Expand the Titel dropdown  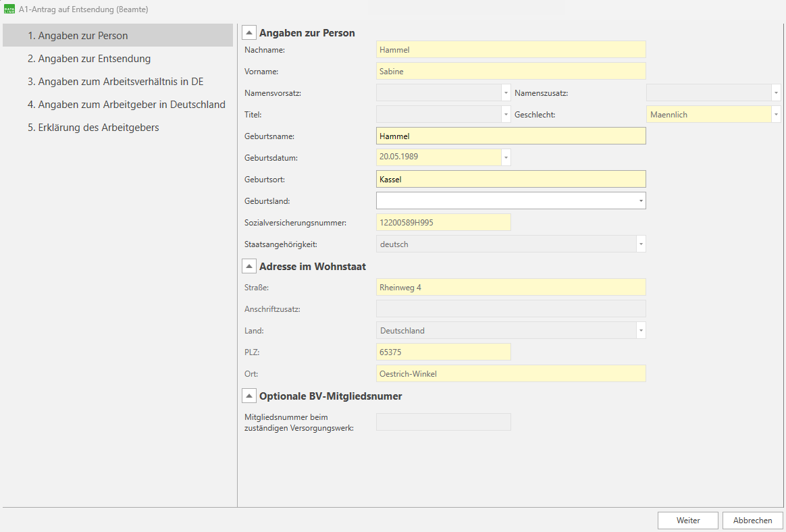506,115
